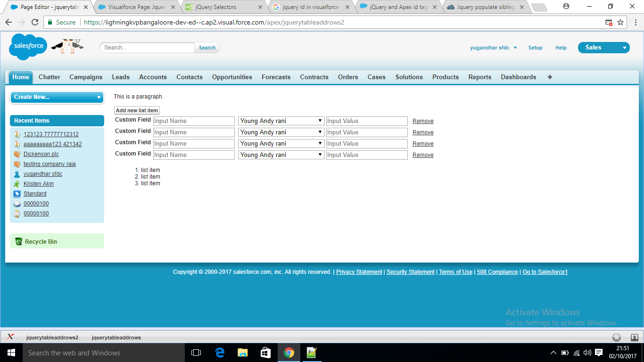
Task: Show hidden system tray icons
Action: pyautogui.click(x=553, y=353)
